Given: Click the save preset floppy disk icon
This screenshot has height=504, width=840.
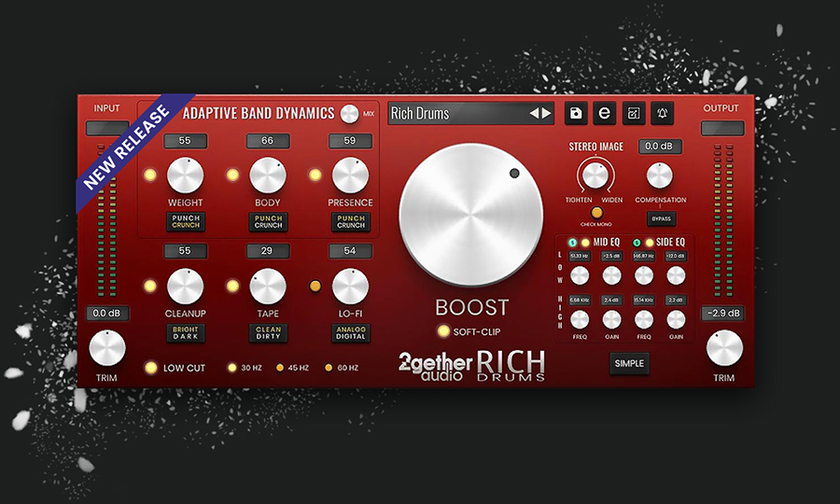Looking at the screenshot, I should 576,113.
